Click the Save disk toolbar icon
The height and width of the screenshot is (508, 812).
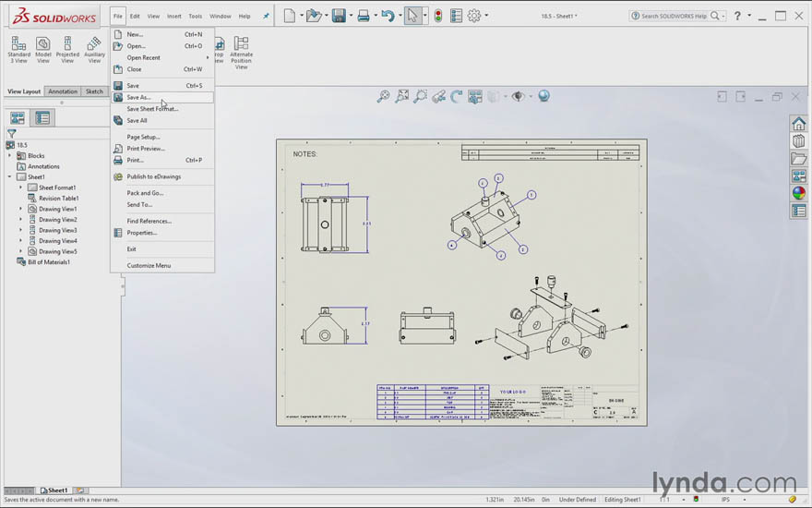[x=339, y=16]
